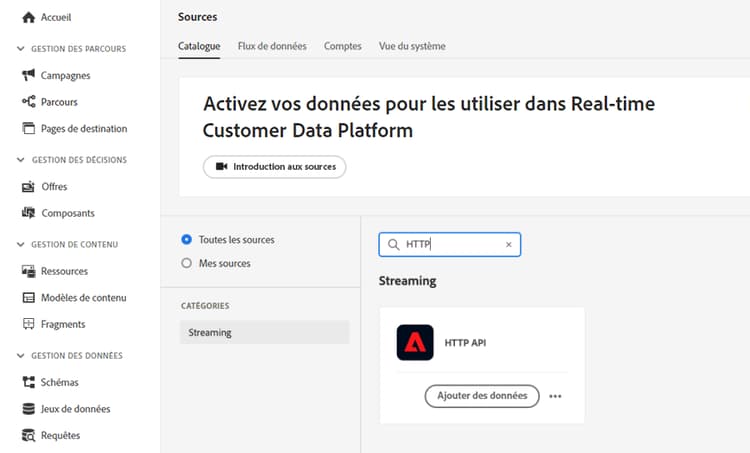
Task: Go to Schémas page
Action: pos(59,382)
